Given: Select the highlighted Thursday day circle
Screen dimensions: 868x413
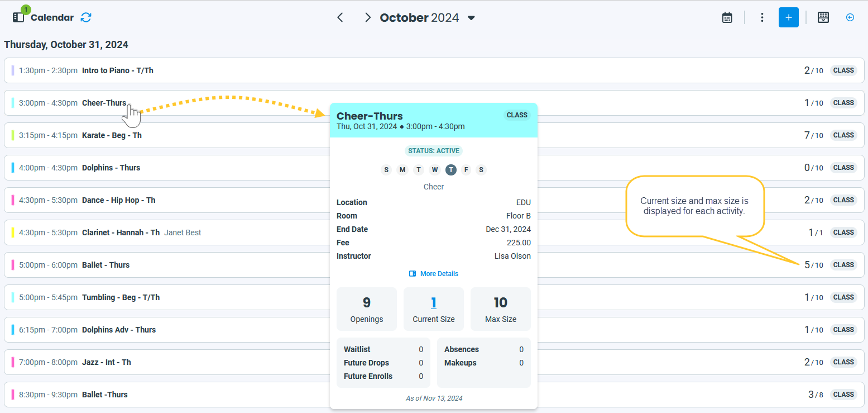Looking at the screenshot, I should pyautogui.click(x=451, y=170).
